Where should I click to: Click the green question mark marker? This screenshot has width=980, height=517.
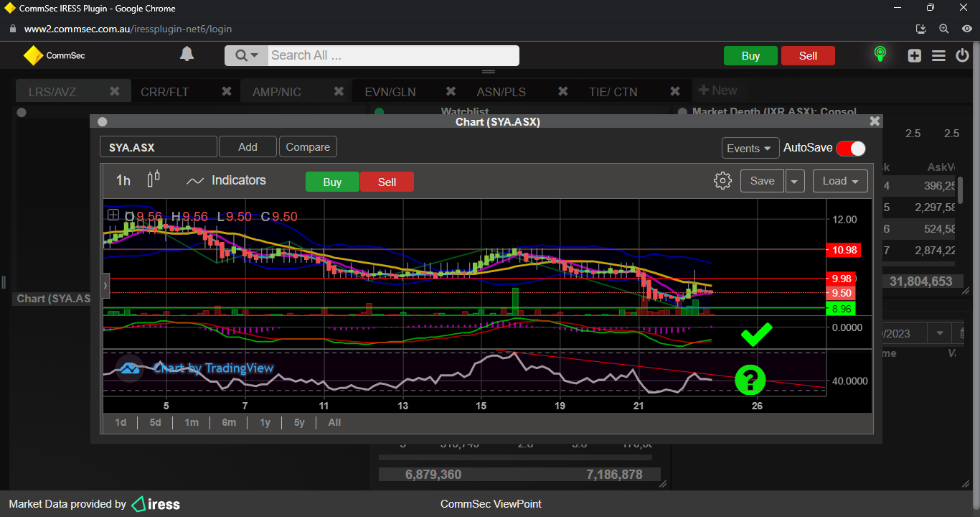click(750, 379)
